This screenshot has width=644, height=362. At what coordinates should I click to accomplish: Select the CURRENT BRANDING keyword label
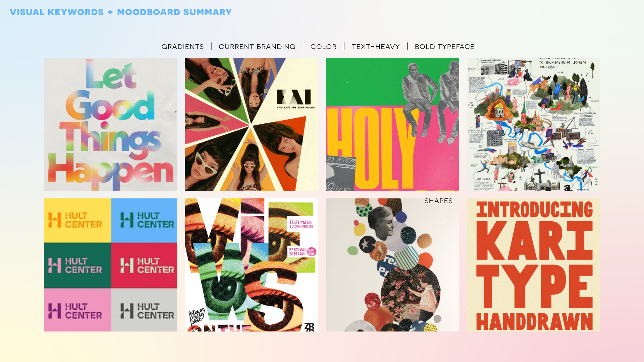click(257, 47)
